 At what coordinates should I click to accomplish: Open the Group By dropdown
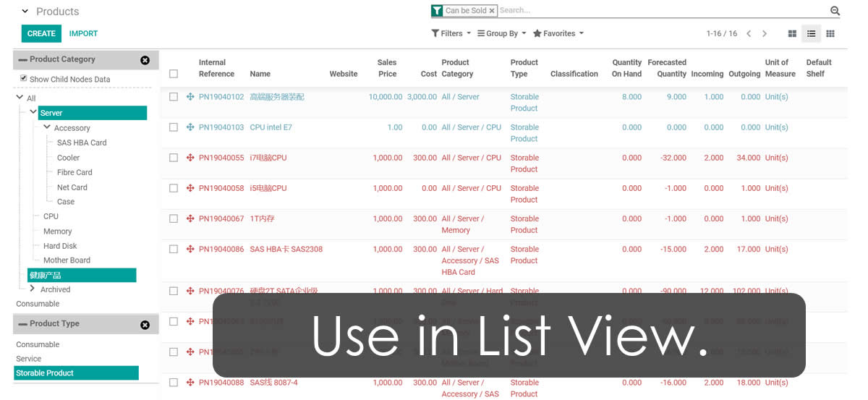(x=501, y=34)
